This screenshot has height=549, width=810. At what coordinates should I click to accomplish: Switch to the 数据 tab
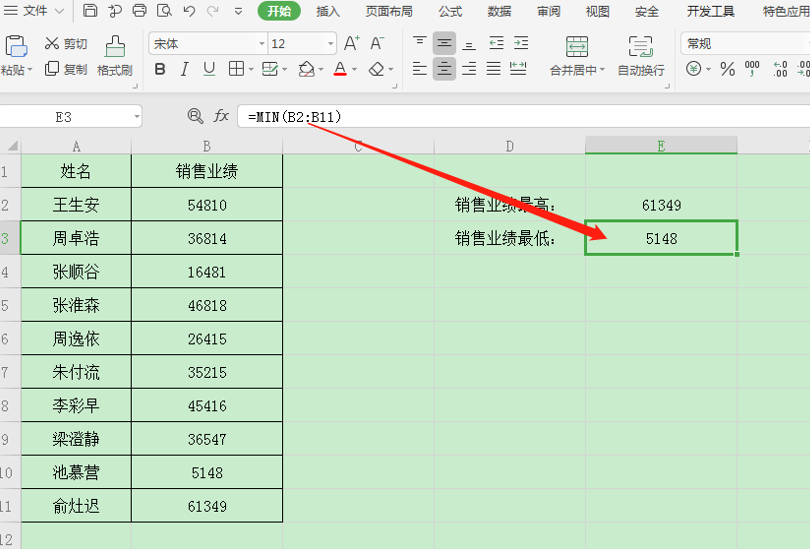(500, 11)
